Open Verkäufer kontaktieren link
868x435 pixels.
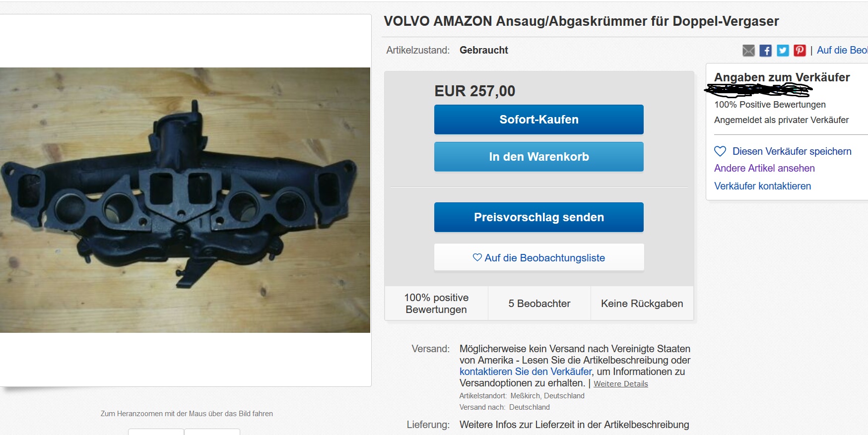point(762,186)
